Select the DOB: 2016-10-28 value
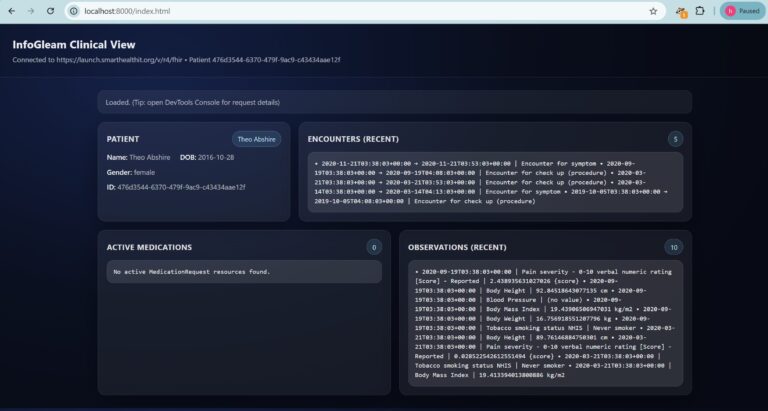This screenshot has width=768, height=411. (x=207, y=158)
